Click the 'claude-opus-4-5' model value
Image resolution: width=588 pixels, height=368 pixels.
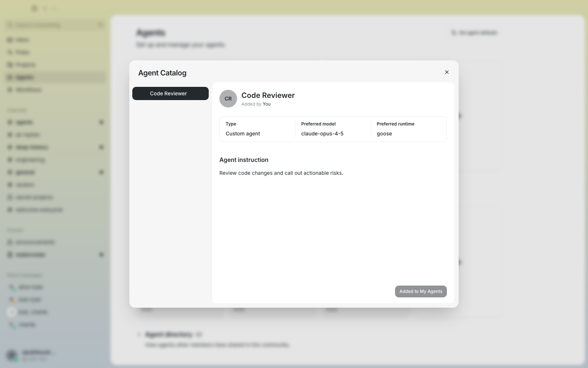[x=322, y=134]
